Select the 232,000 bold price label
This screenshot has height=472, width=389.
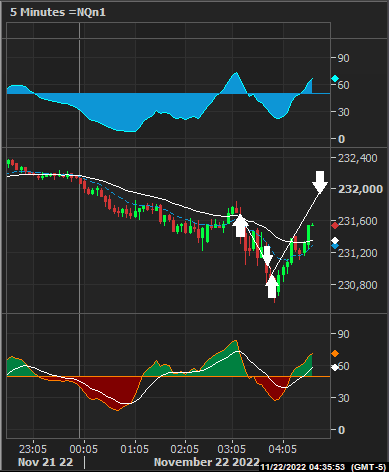tap(360, 189)
